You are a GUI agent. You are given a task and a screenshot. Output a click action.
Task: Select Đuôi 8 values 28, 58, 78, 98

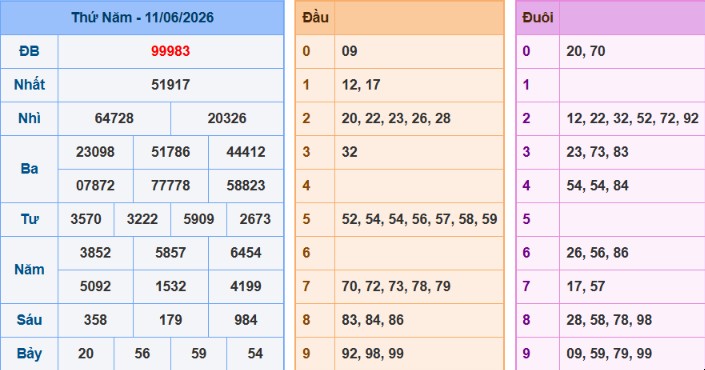coord(609,320)
